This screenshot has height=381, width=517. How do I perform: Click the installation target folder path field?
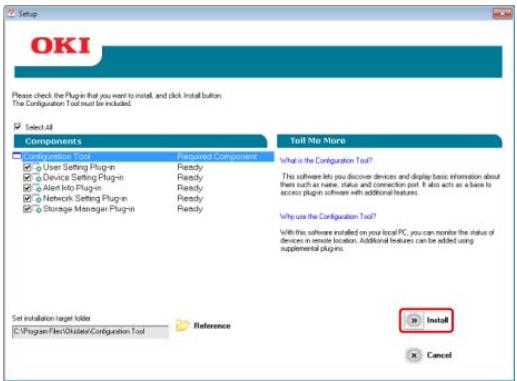pyautogui.click(x=90, y=331)
